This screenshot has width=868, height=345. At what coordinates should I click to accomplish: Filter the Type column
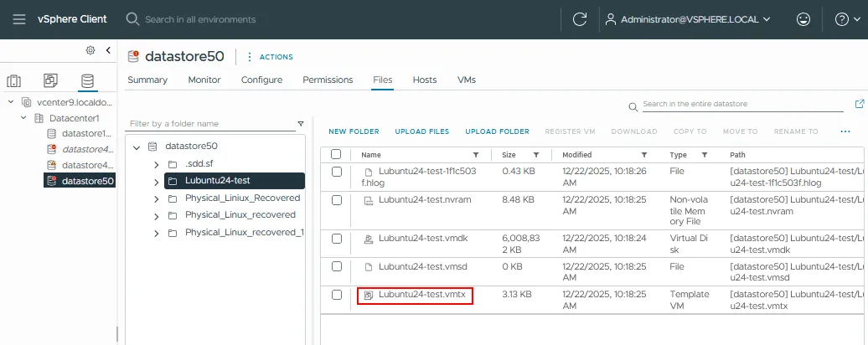click(704, 155)
